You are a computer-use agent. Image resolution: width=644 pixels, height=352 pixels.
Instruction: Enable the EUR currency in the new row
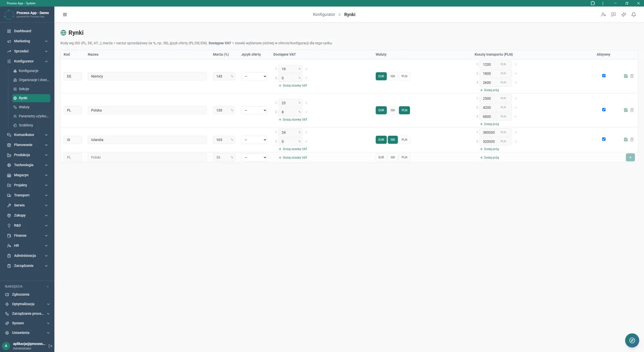(x=381, y=157)
